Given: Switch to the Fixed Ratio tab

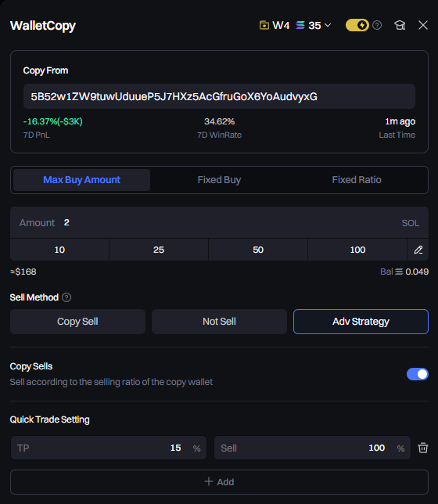Looking at the screenshot, I should (357, 180).
